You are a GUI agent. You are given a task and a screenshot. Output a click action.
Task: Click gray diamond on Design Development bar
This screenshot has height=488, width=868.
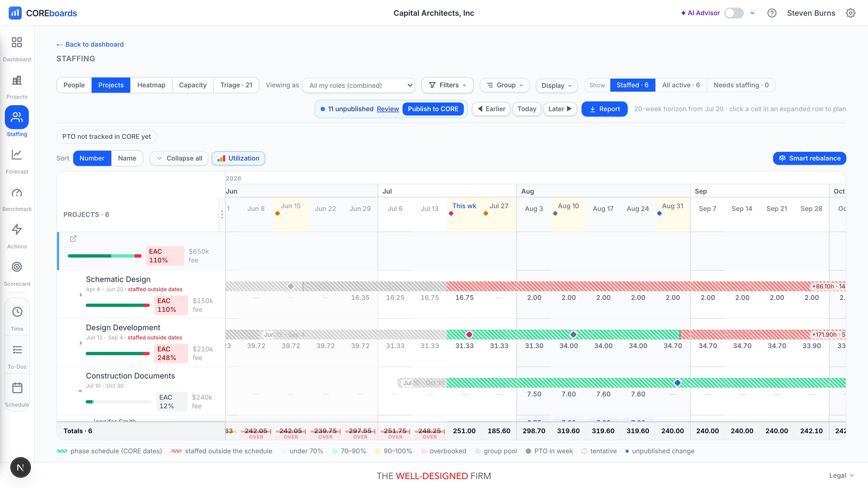(573, 335)
